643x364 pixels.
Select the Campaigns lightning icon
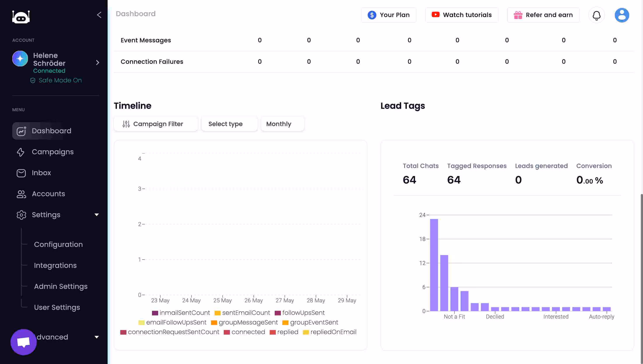tap(21, 152)
